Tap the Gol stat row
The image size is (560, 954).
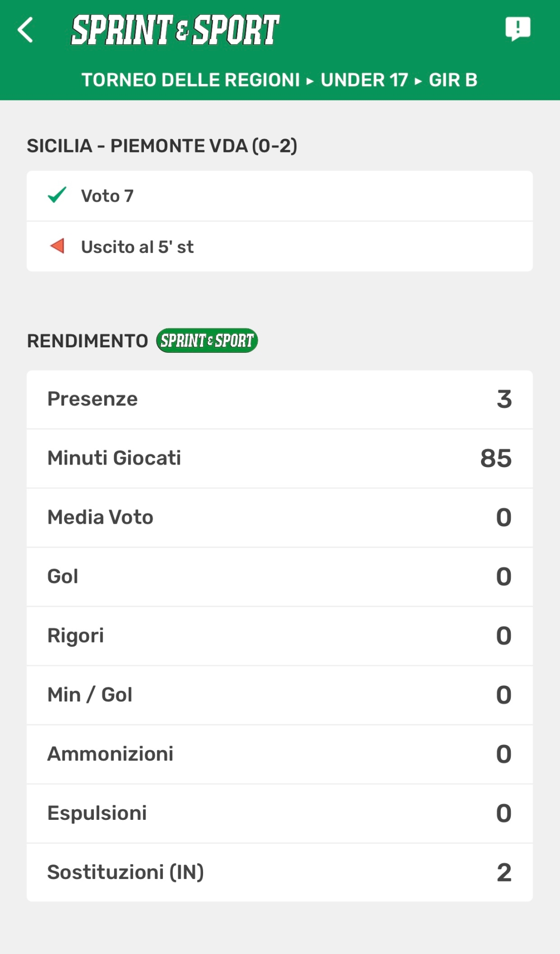tap(280, 577)
